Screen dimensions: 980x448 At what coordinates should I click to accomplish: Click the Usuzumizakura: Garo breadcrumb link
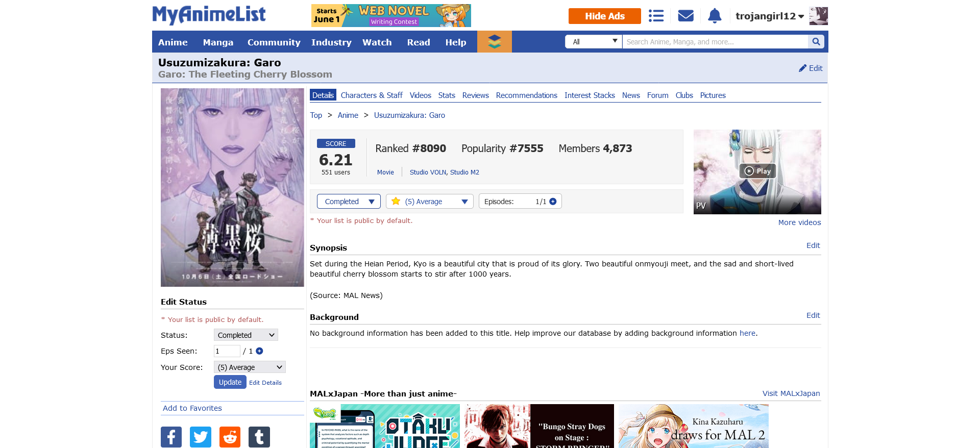click(409, 115)
